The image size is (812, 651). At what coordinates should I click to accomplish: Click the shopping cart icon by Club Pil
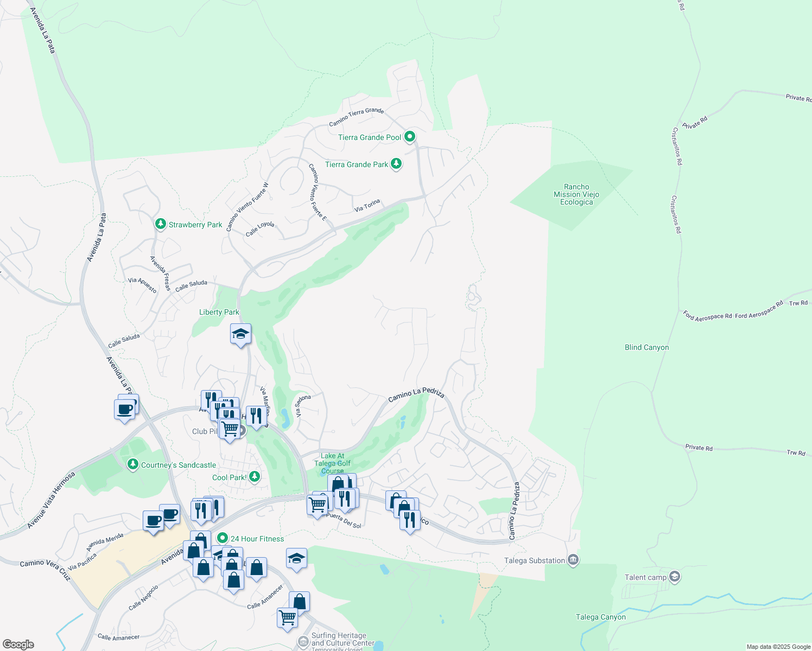(x=230, y=430)
